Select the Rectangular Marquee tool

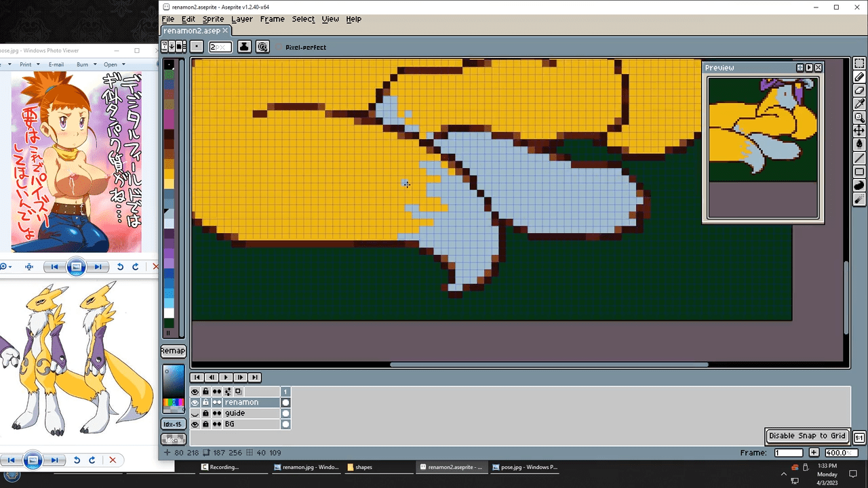pyautogui.click(x=859, y=64)
